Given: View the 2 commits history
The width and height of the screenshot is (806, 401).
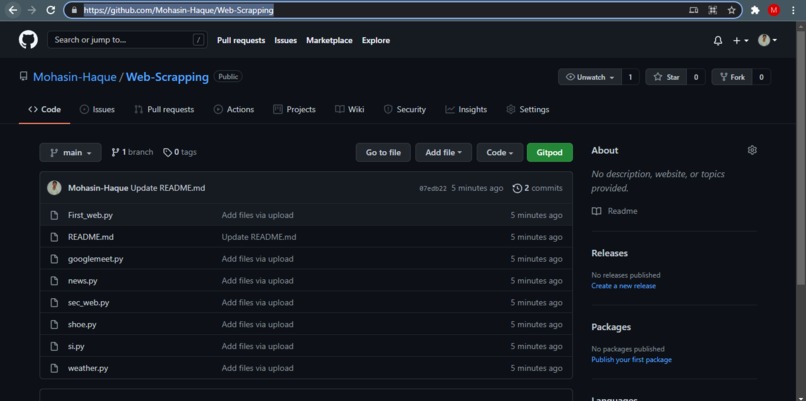Looking at the screenshot, I should pyautogui.click(x=538, y=188).
